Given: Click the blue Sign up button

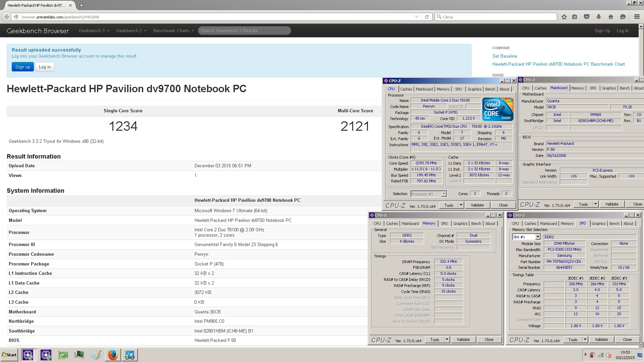Looking at the screenshot, I should tap(23, 67).
